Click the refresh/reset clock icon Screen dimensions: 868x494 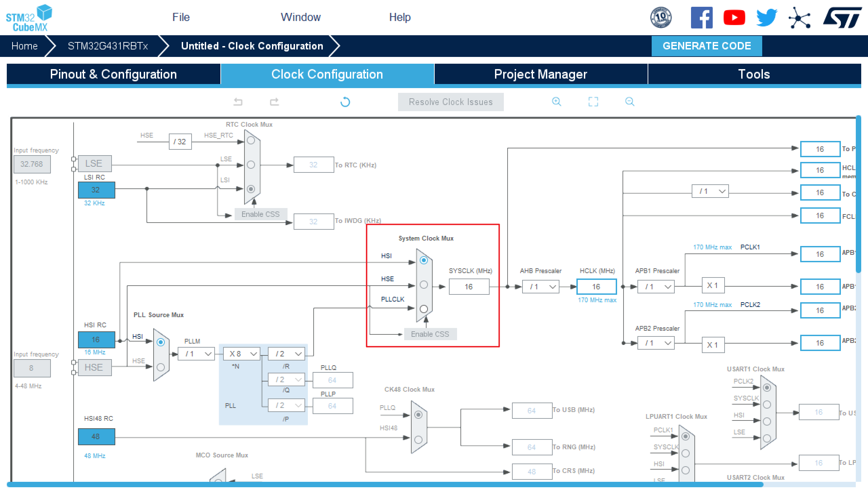pyautogui.click(x=345, y=102)
